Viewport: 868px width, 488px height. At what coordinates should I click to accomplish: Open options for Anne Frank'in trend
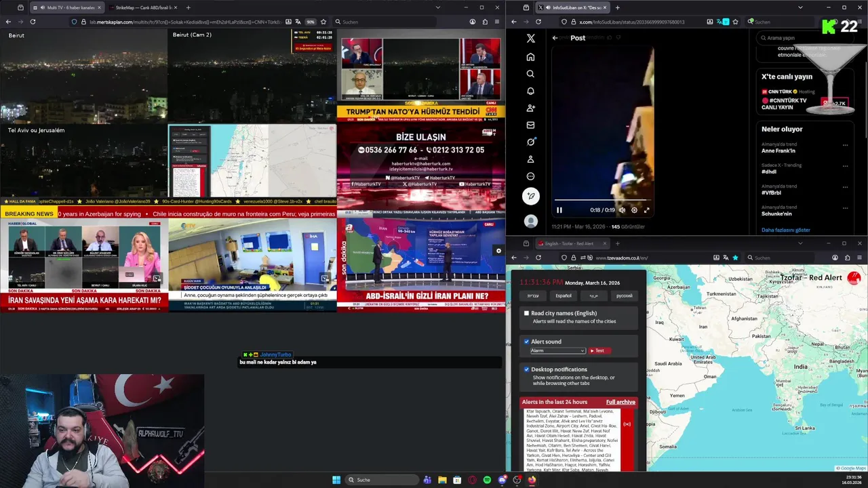point(845,145)
